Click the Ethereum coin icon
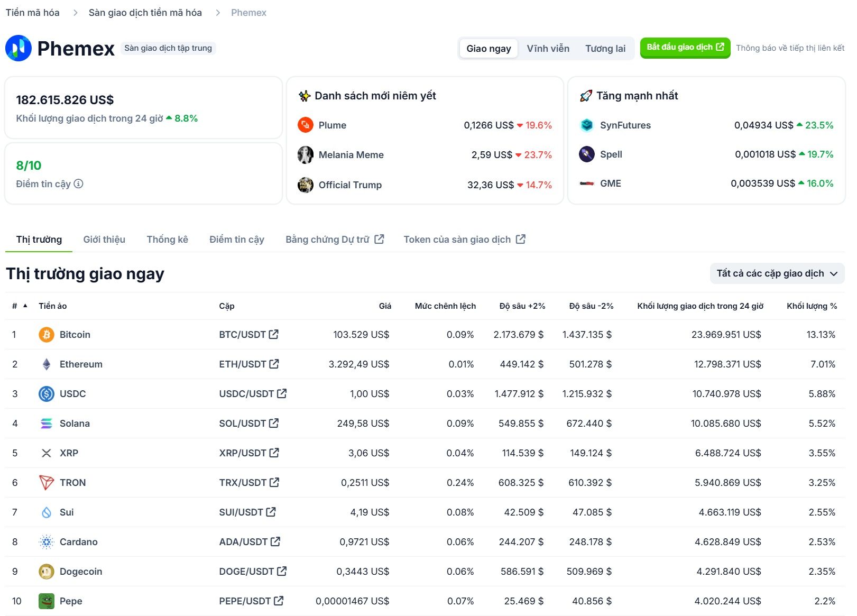 coord(47,364)
